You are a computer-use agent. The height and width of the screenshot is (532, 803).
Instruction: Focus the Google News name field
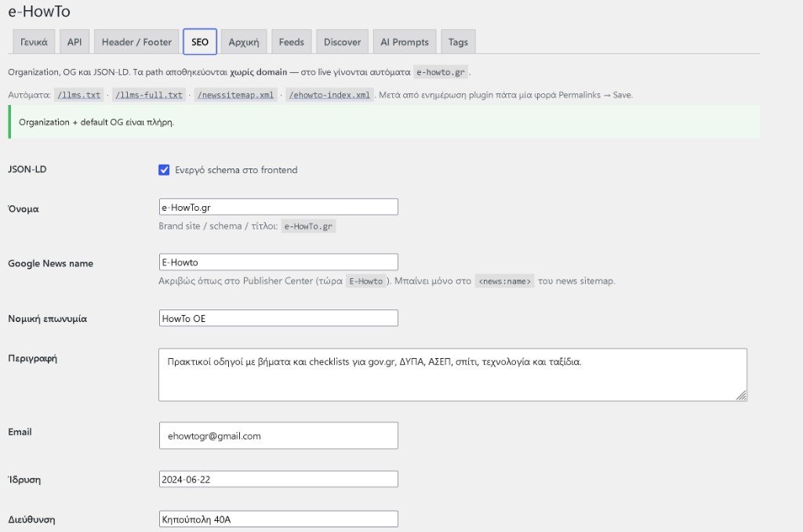click(278, 262)
